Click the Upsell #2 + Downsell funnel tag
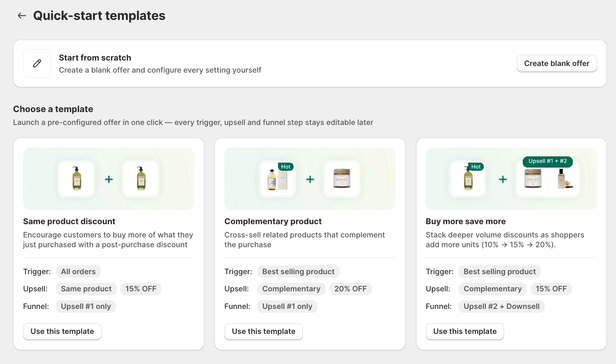The height and width of the screenshot is (364, 616). click(501, 307)
